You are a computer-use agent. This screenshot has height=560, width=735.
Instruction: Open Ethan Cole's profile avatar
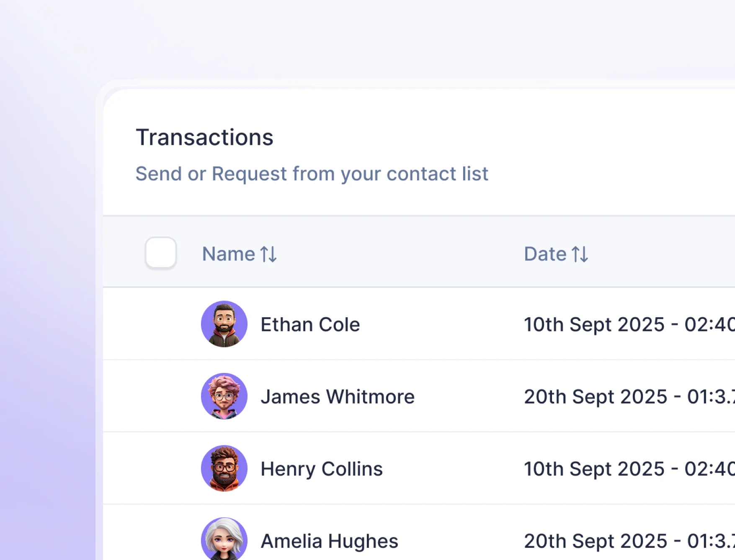click(224, 324)
